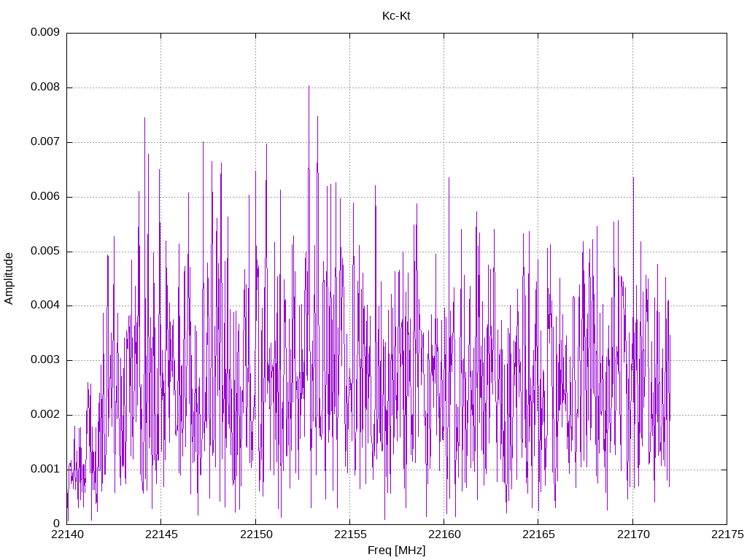747x560 pixels.
Task: Click the y-axis tick label 0.001
Action: [45, 470]
